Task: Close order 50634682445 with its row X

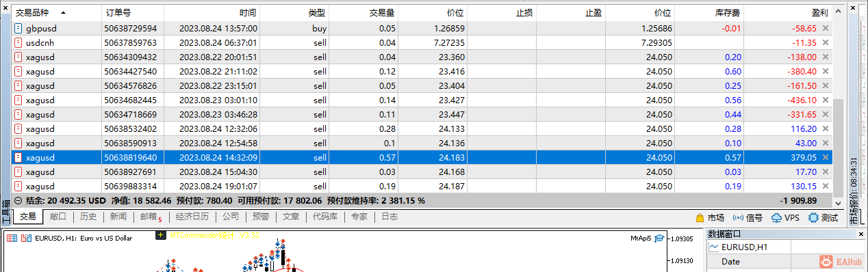Action: (825, 100)
